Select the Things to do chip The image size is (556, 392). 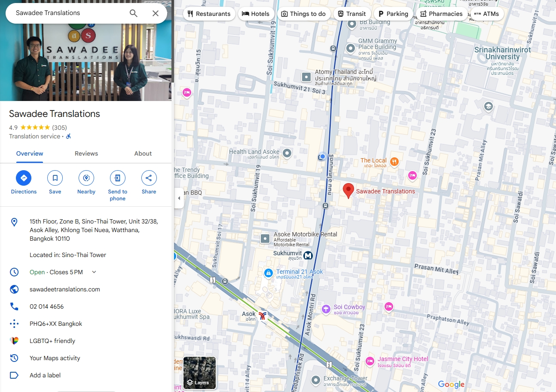(x=303, y=14)
